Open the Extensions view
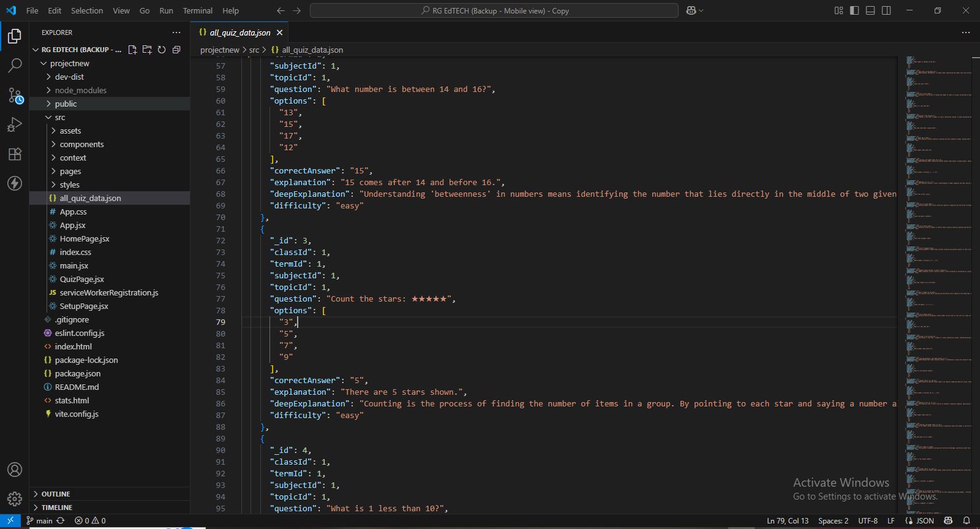The image size is (980, 529). [x=15, y=154]
